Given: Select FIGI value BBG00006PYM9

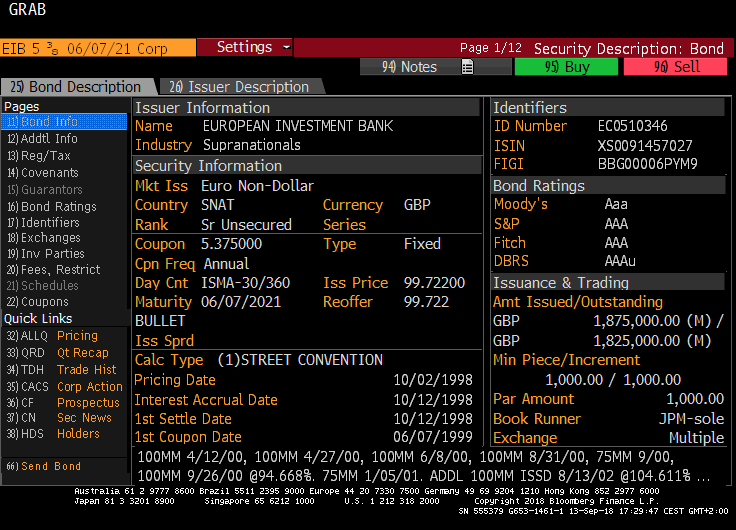Looking at the screenshot, I should pyautogui.click(x=647, y=164).
